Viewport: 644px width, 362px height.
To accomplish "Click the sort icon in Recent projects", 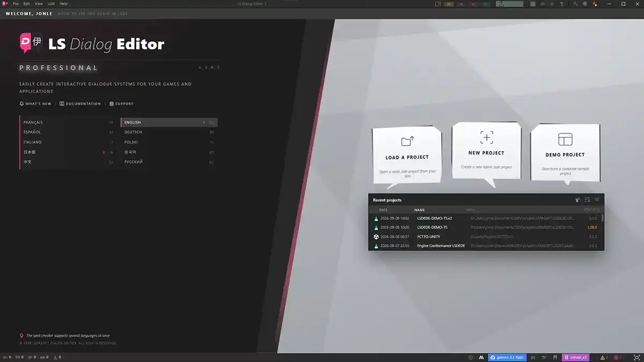I will (x=587, y=200).
